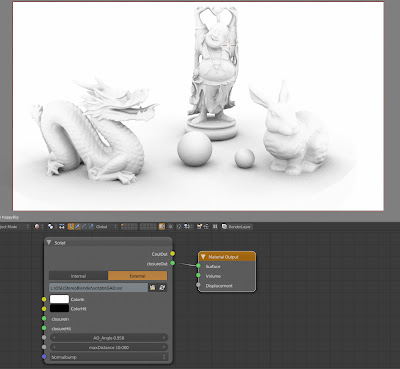Increase AO_Angle with its right arrow
The height and width of the screenshot is (369, 400).
point(163,338)
